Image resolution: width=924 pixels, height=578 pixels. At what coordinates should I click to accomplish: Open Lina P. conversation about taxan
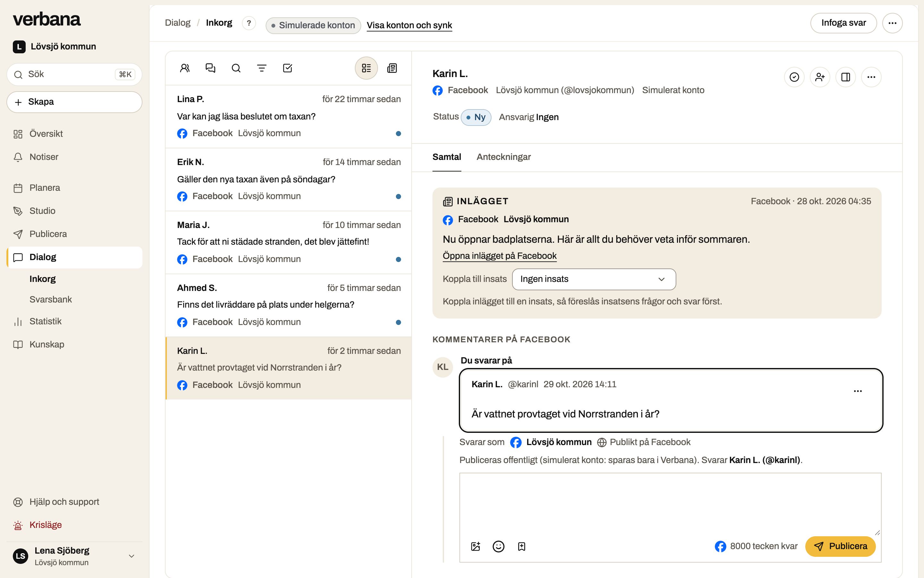point(289,116)
